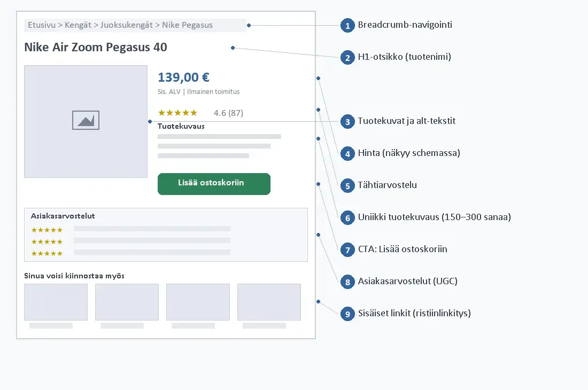This screenshot has width=588, height=390.
Task: Open the Juoksukengät breadcrumb link
Action: tap(126, 25)
